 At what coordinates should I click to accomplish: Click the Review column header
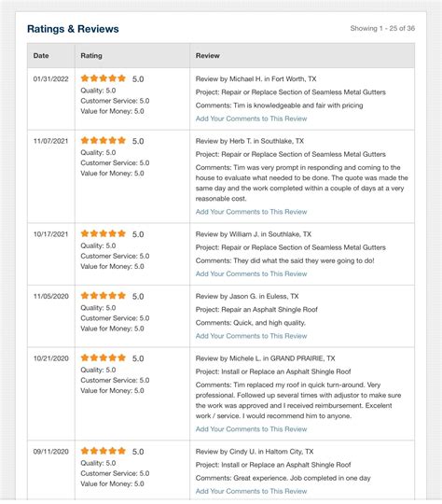point(208,56)
